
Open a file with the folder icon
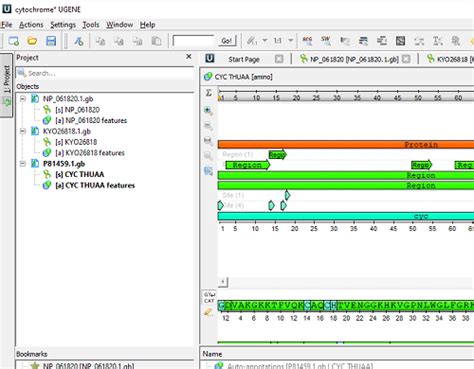tap(32, 41)
